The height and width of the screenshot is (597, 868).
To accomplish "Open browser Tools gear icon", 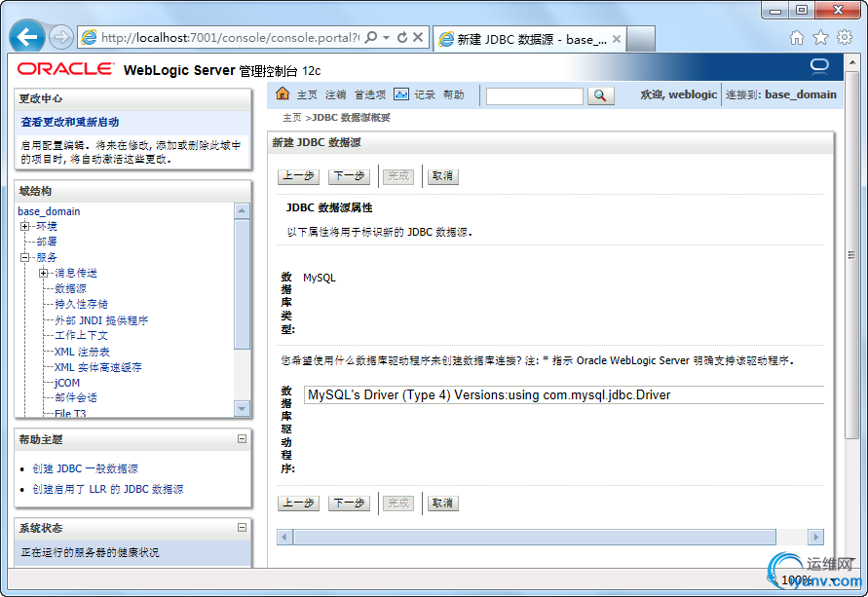I will click(845, 38).
